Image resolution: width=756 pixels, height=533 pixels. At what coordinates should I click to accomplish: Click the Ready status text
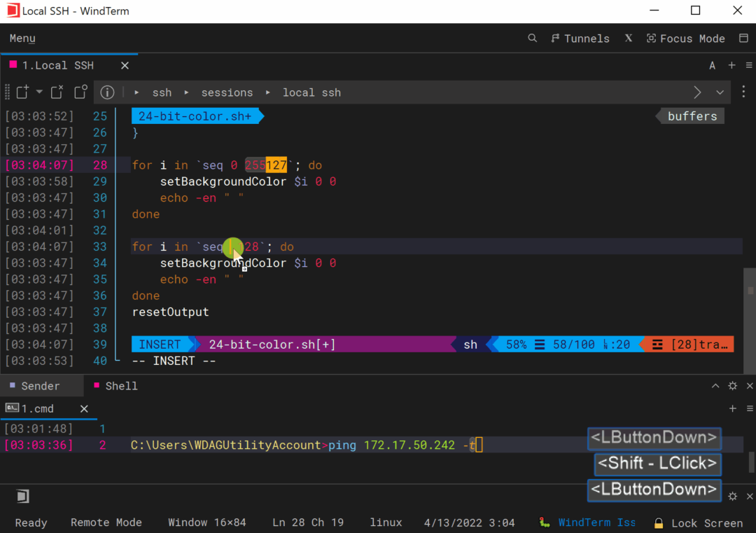(x=31, y=523)
